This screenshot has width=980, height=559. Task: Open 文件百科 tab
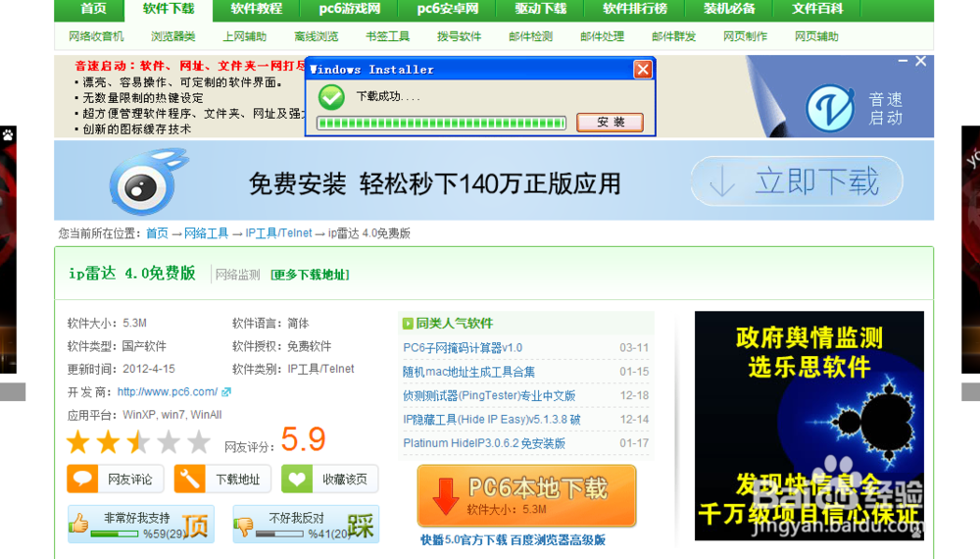pyautogui.click(x=817, y=9)
